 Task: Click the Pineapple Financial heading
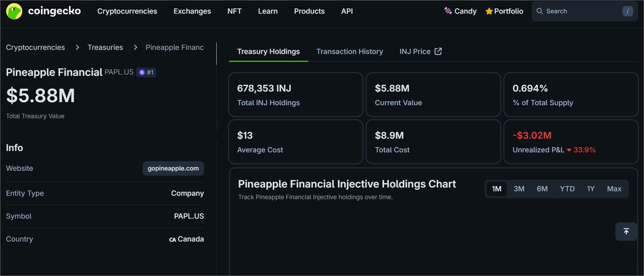click(54, 72)
